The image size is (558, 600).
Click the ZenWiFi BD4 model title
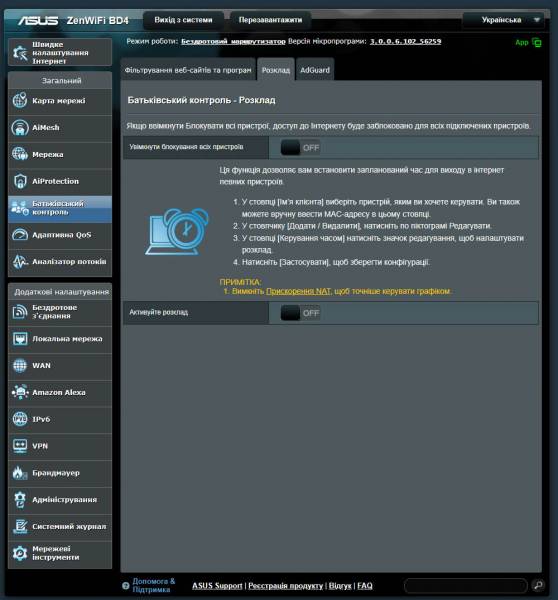click(x=98, y=20)
